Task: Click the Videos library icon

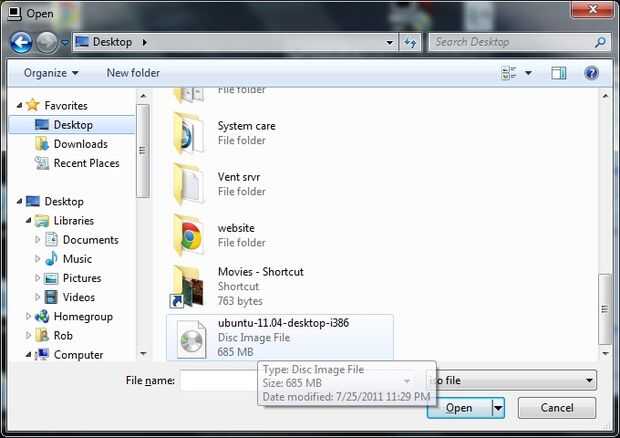Action: coord(51,297)
